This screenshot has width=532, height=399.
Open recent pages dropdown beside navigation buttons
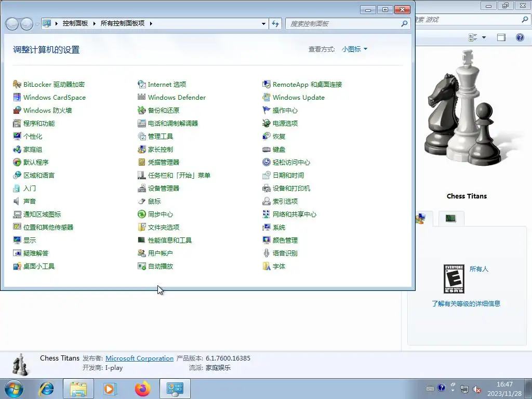(37, 24)
